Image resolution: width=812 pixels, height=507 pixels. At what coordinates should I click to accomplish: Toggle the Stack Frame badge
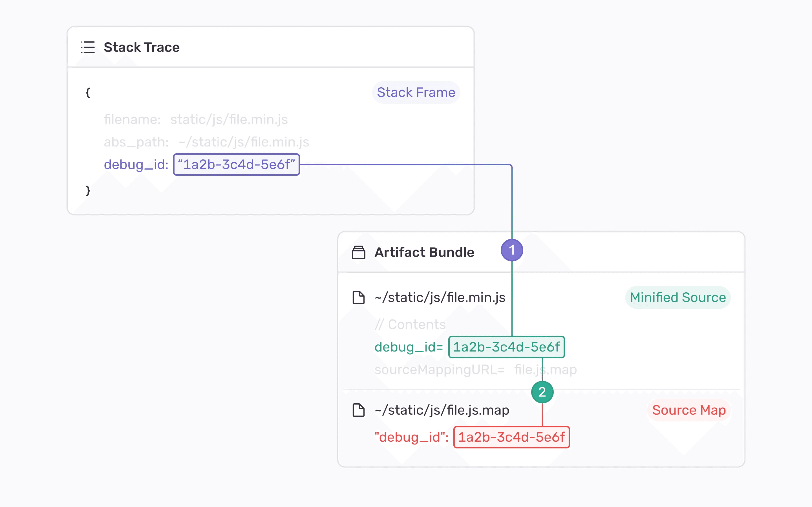pos(416,92)
